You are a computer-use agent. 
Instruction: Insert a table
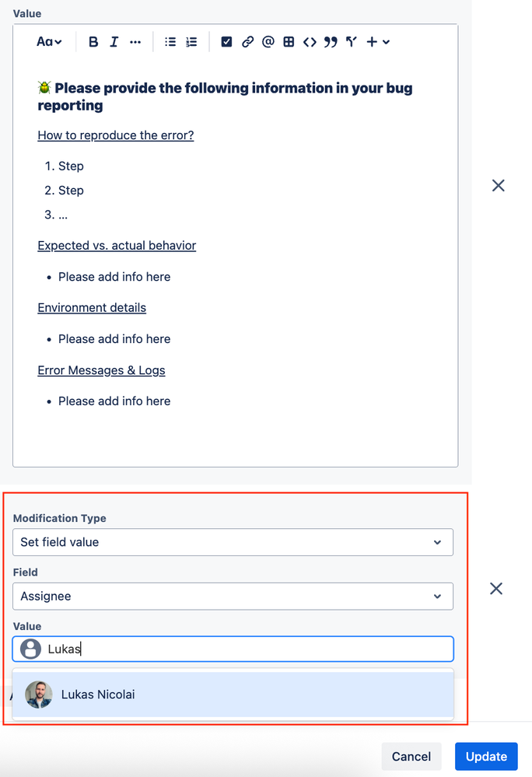[x=289, y=41]
